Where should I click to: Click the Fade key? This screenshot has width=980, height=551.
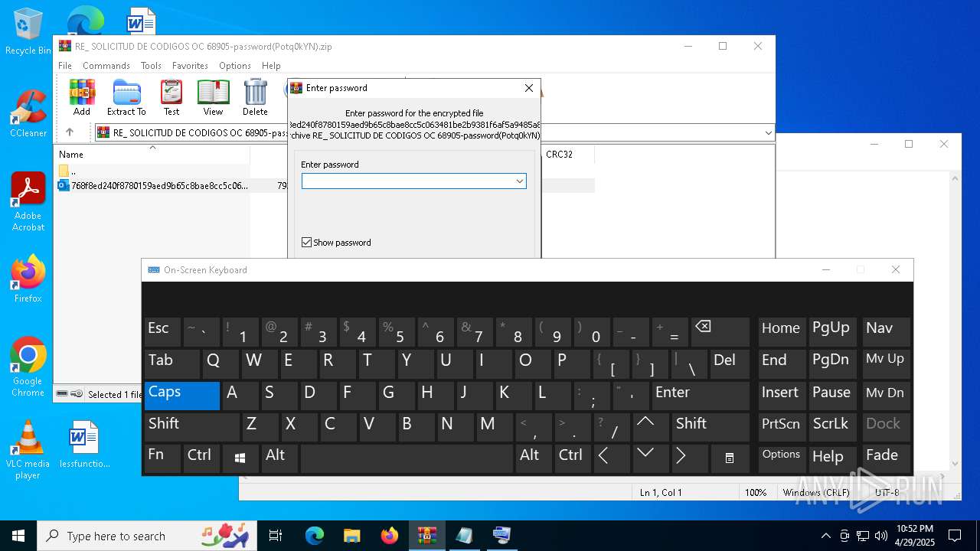click(x=886, y=458)
